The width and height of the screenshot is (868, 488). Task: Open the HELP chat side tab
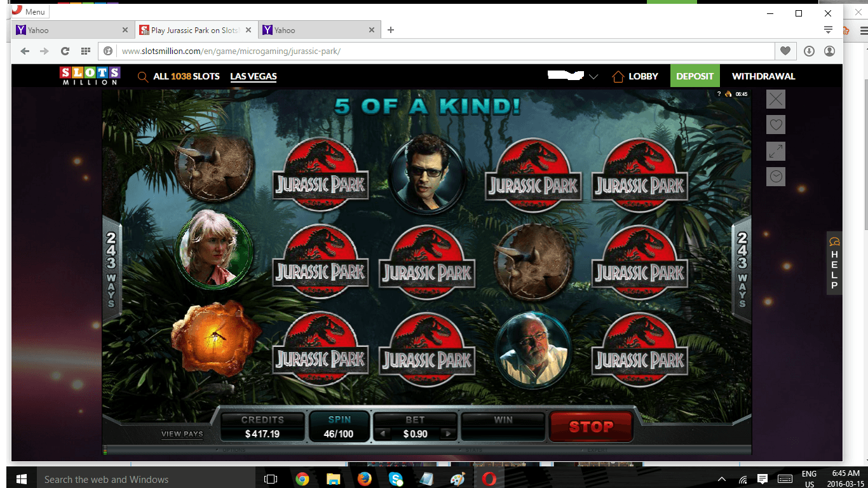pos(834,263)
